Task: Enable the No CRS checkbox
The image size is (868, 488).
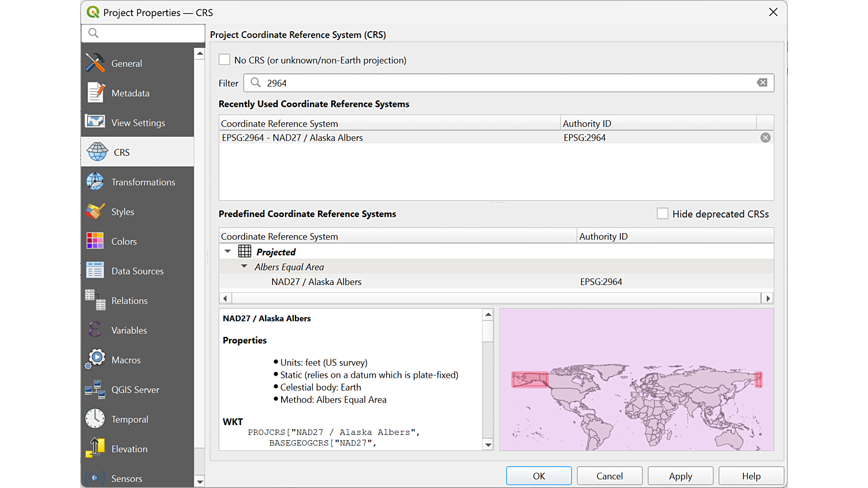Action: tap(225, 60)
